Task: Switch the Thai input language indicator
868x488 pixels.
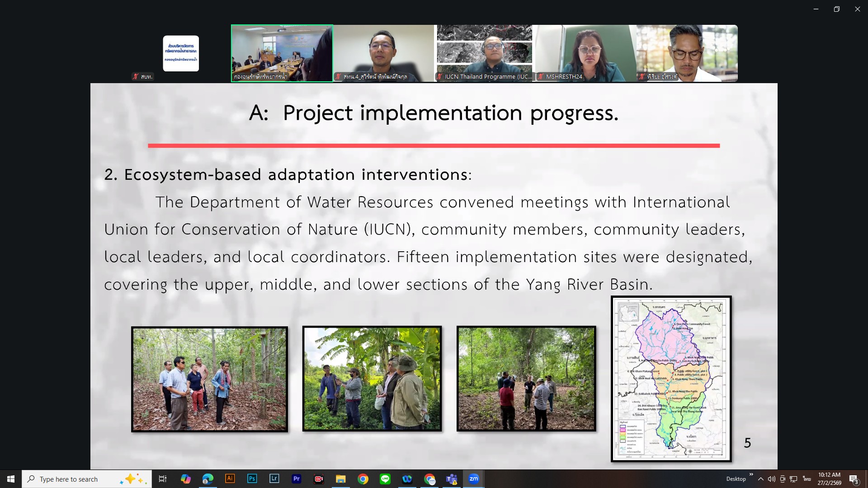Action: click(807, 479)
